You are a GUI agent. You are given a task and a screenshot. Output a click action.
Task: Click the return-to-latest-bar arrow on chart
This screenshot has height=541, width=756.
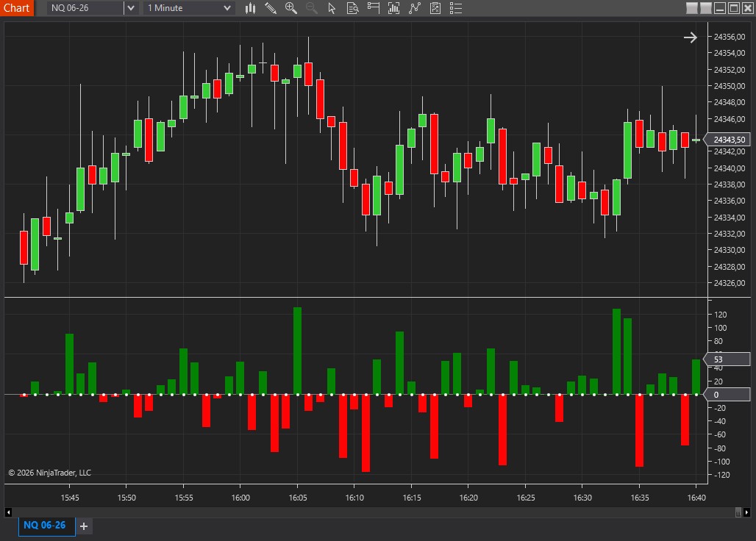tap(690, 37)
